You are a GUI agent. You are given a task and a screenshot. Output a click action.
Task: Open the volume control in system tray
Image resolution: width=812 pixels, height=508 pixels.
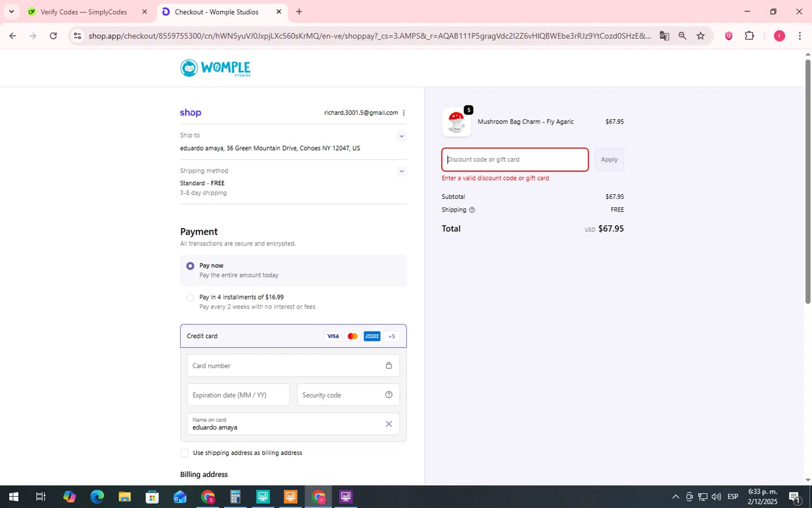[716, 497]
